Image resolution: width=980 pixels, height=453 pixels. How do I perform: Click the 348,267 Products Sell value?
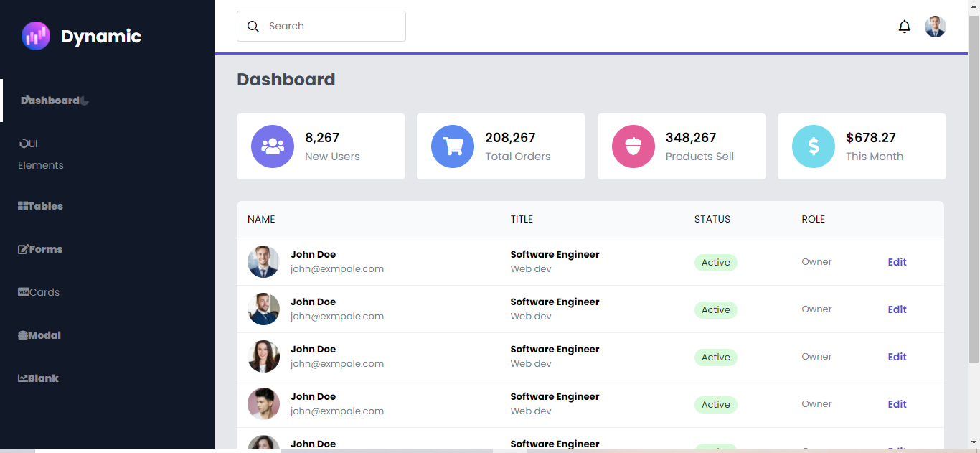click(x=691, y=138)
